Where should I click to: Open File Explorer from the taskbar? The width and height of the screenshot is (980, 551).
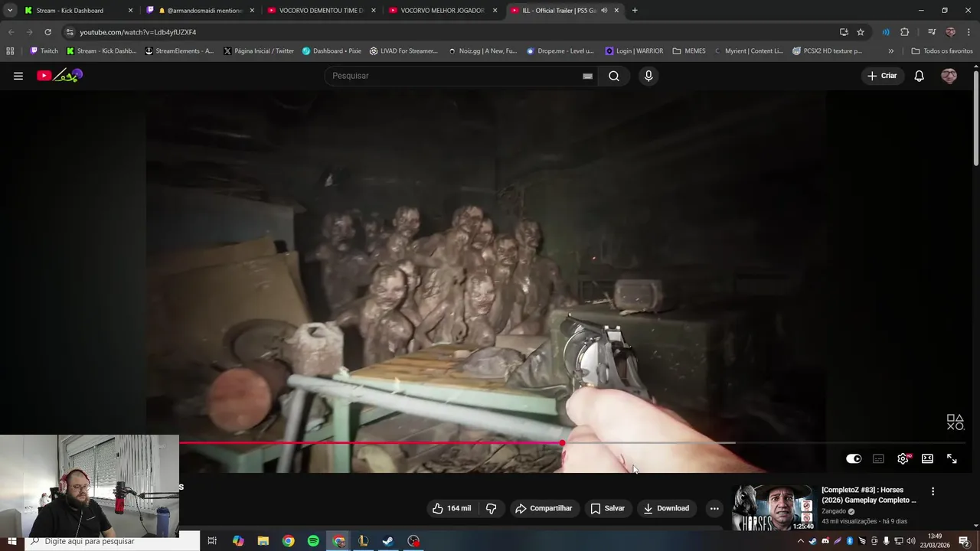coord(263,541)
